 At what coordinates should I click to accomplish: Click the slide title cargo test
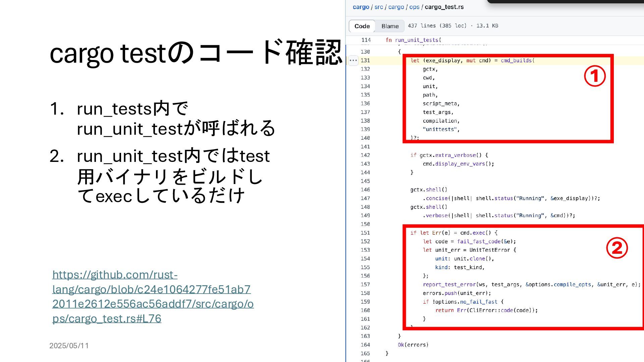click(x=196, y=53)
